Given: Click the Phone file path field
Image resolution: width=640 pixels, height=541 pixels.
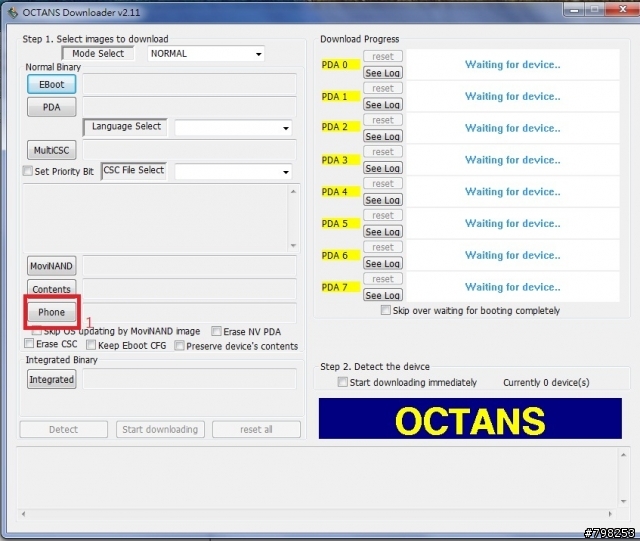Looking at the screenshot, I should click(189, 313).
